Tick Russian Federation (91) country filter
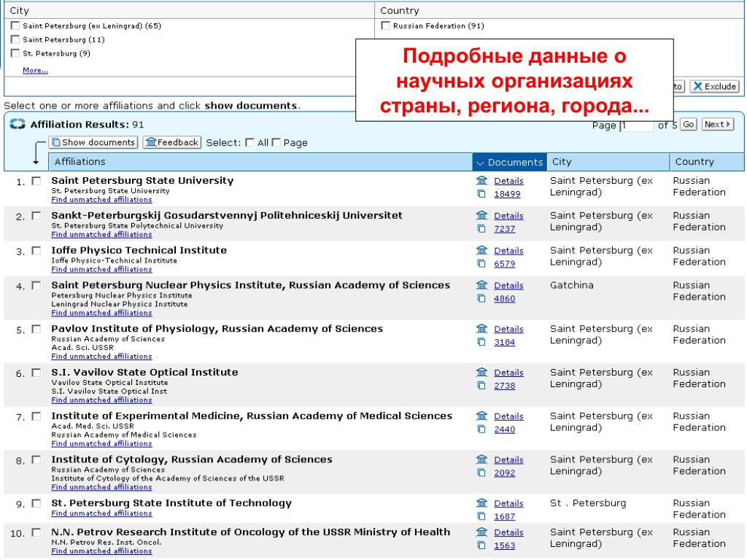 (385, 26)
